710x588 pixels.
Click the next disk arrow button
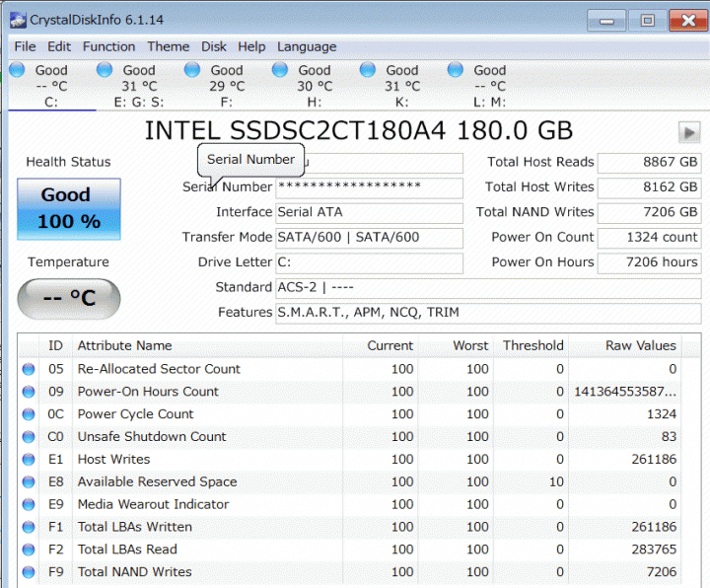coord(689,133)
